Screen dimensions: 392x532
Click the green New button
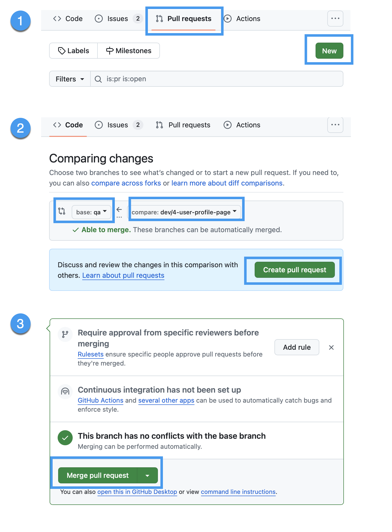click(x=329, y=51)
